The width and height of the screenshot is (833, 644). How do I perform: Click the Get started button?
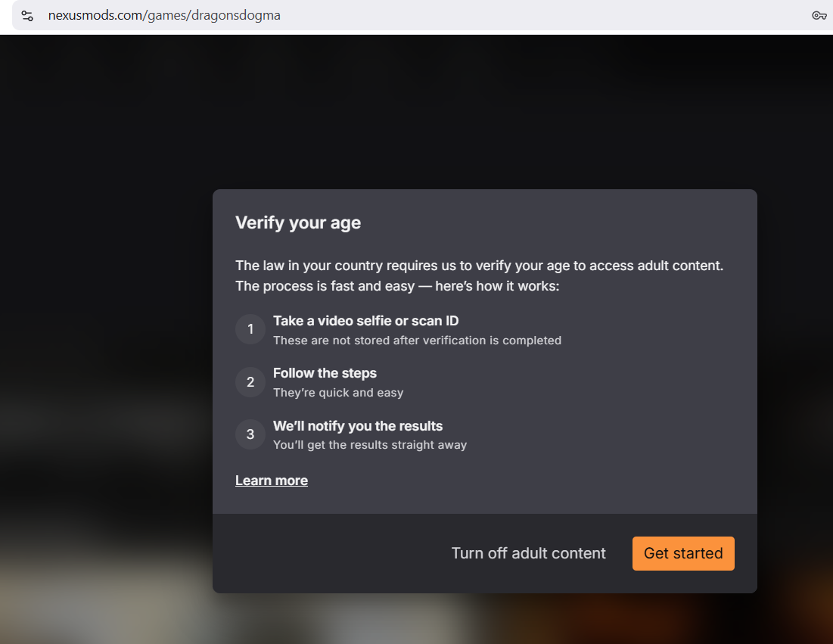(x=683, y=553)
